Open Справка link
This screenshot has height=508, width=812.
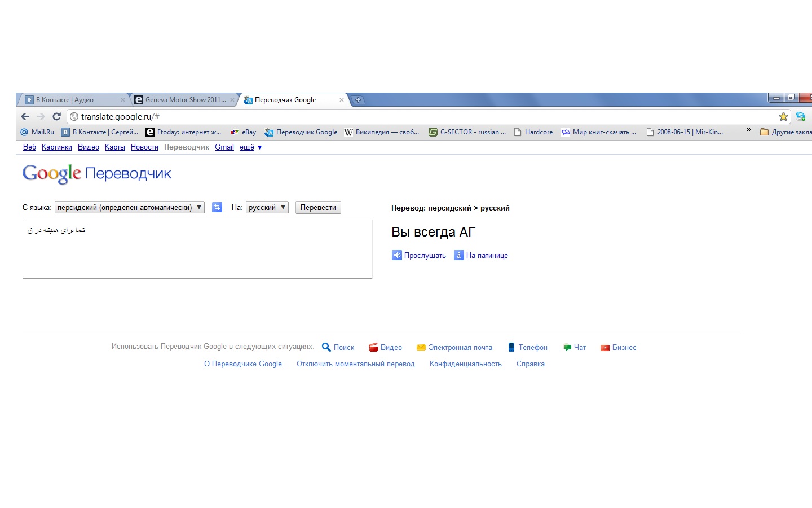(x=531, y=364)
